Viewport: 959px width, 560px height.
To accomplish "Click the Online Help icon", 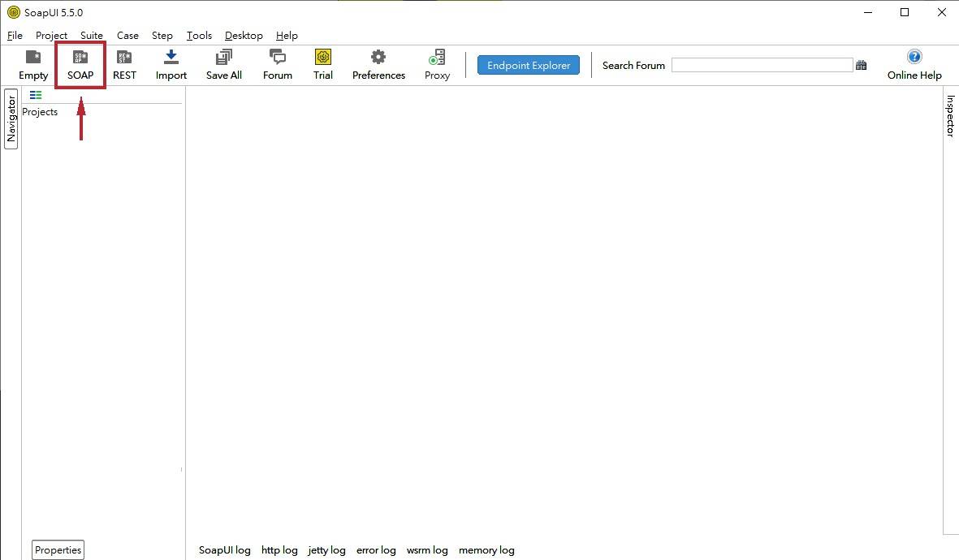I will point(914,65).
